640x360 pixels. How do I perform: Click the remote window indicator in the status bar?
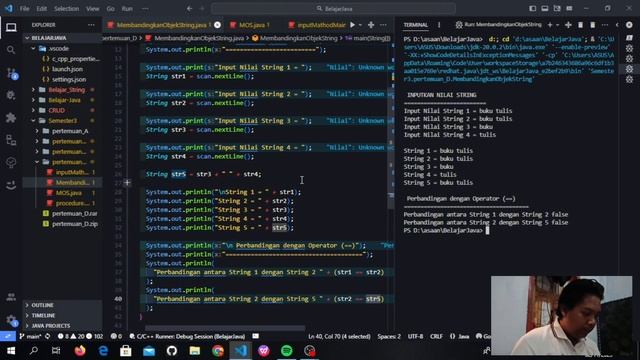[8, 336]
